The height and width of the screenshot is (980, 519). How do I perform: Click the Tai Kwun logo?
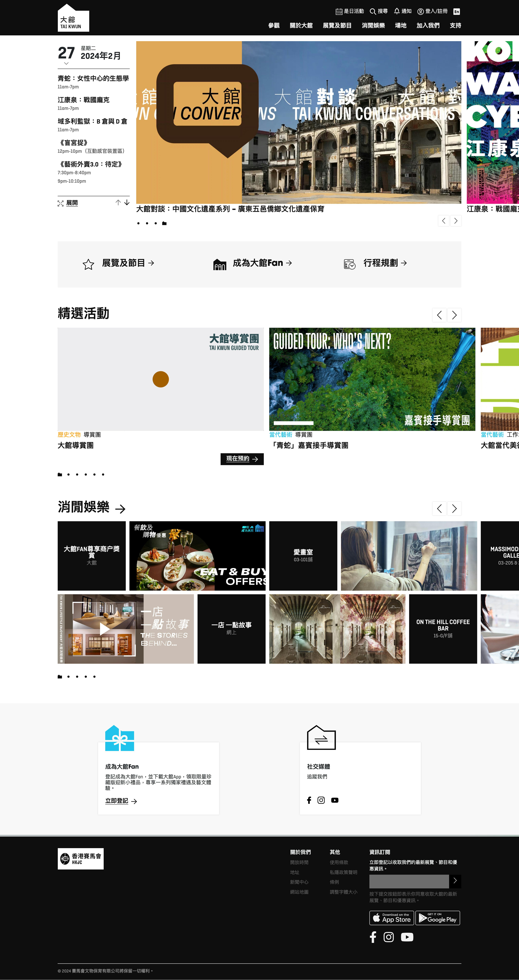[73, 18]
